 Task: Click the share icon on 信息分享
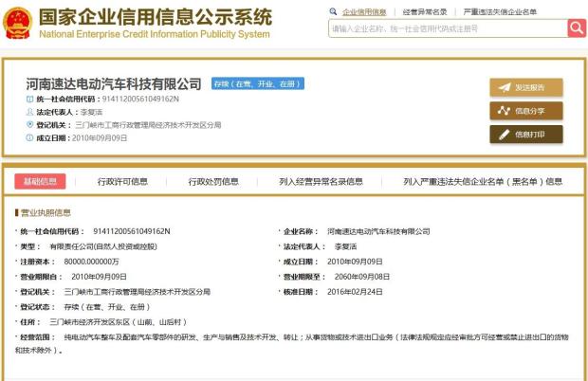pyautogui.click(x=504, y=111)
